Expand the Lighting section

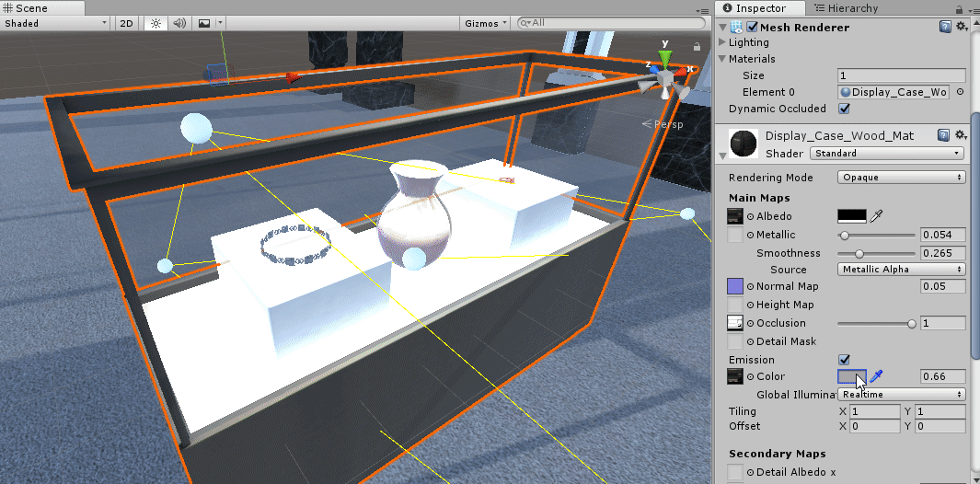722,42
